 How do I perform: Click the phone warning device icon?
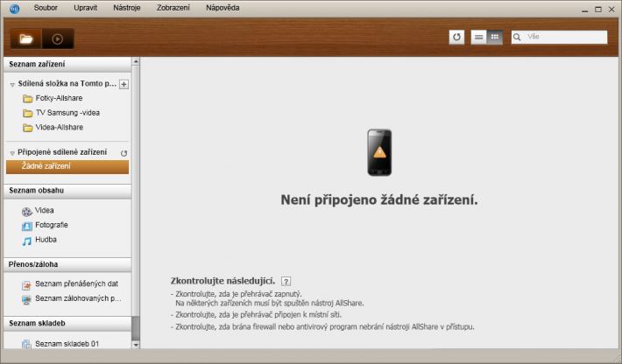379,152
